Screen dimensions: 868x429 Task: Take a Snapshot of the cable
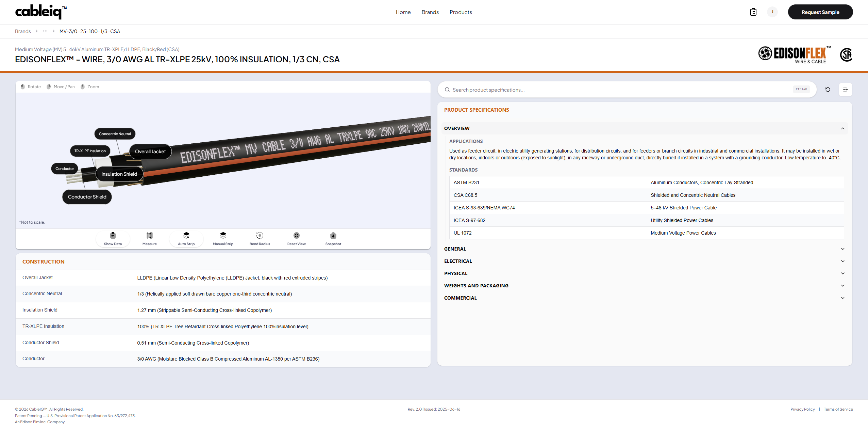(333, 236)
